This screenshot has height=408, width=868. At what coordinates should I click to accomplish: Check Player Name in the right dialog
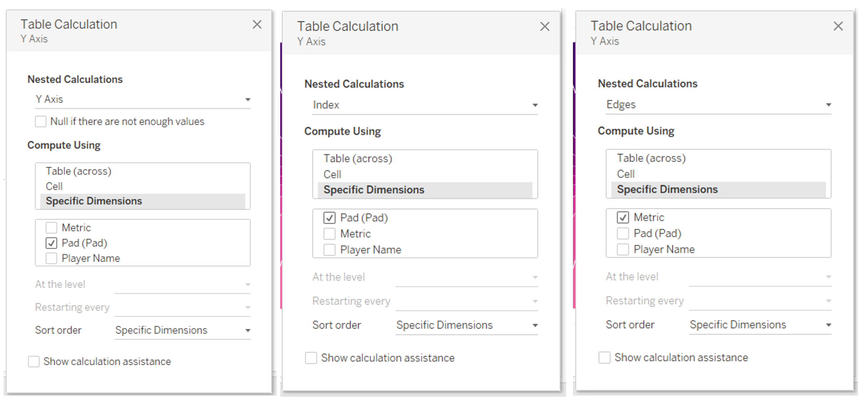[x=623, y=249]
